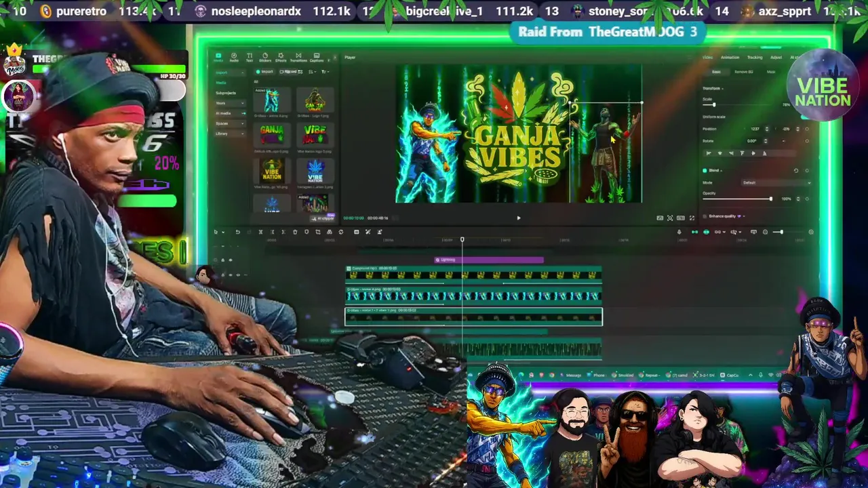Toggle the Rotate keyframe diamond
The width and height of the screenshot is (868, 488).
(807, 141)
